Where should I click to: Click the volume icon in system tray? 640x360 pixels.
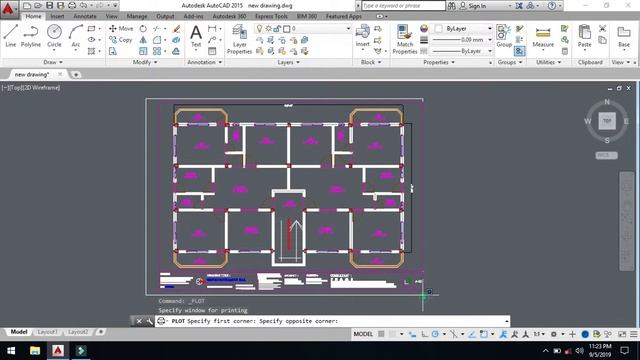point(579,351)
